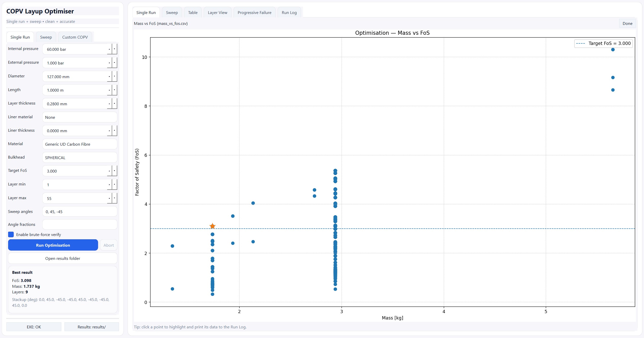Click into the empty Angle fractions field

(x=80, y=224)
